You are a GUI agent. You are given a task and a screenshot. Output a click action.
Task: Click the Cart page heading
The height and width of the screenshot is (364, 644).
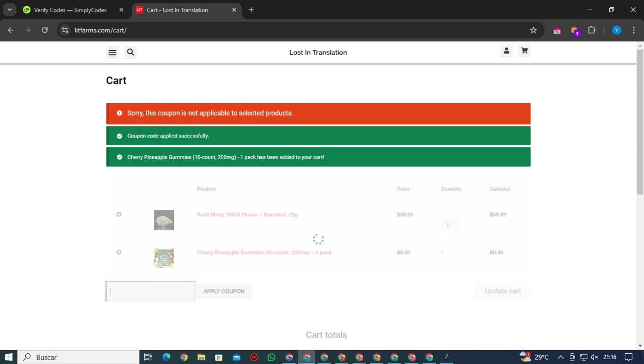116,81
